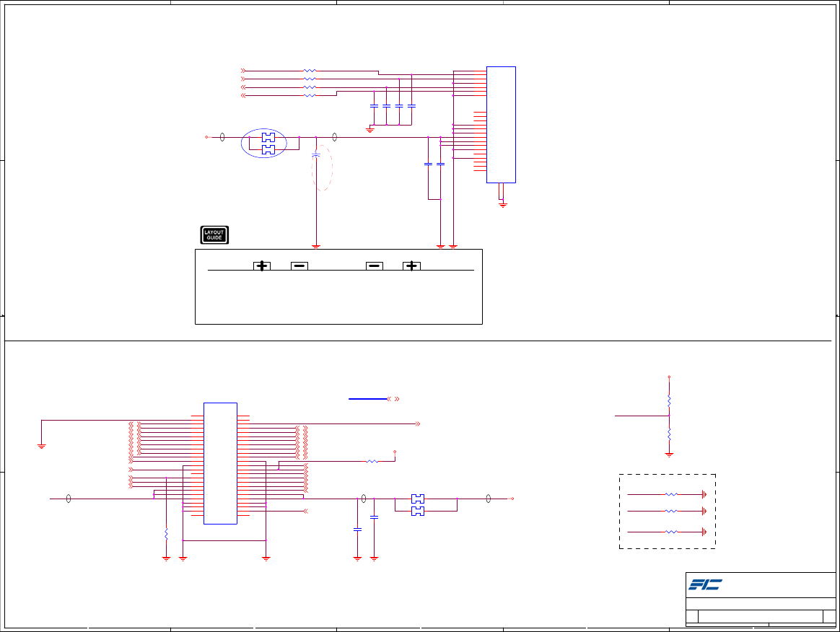Select the thick blue bus line segment
The height and width of the screenshot is (632, 840).
click(x=367, y=399)
